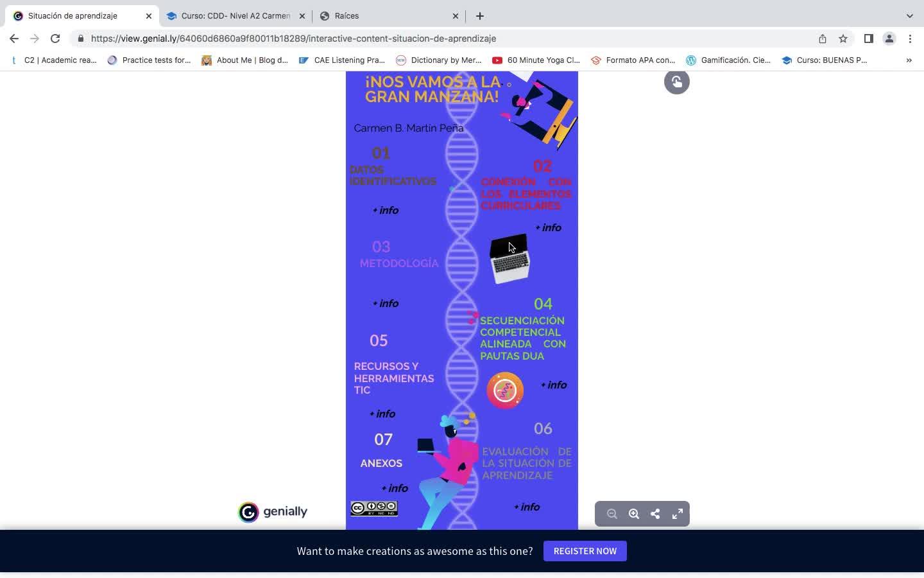Go back to the previous page
This screenshot has height=578, width=924.
click(x=14, y=39)
